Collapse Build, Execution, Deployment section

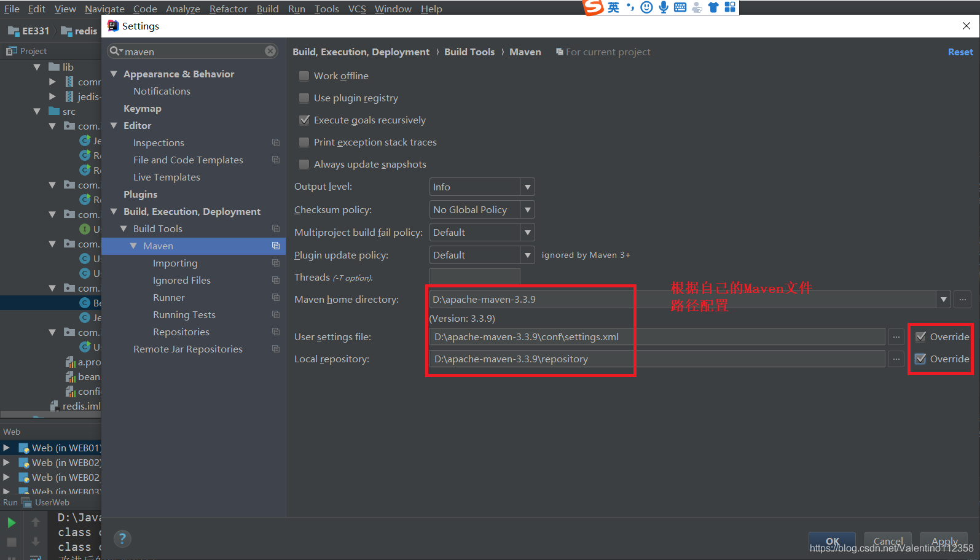114,211
